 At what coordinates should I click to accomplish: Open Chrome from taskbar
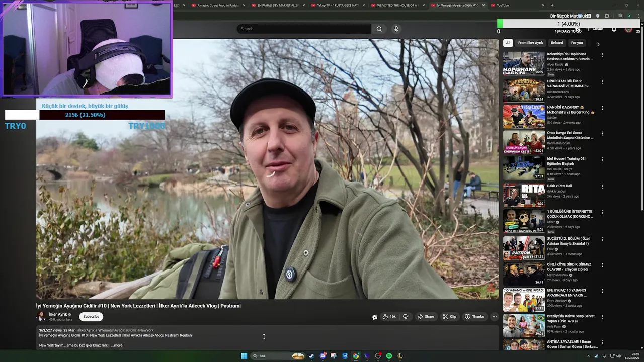(x=356, y=356)
